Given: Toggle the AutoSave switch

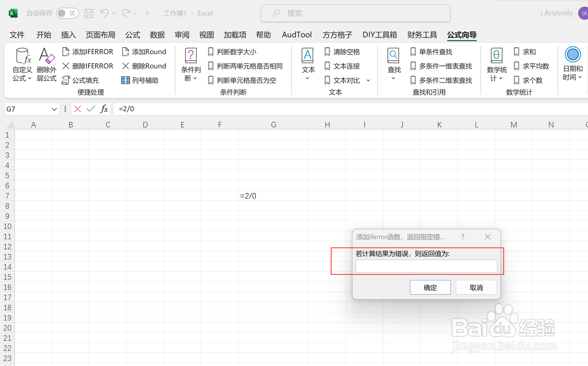Looking at the screenshot, I should point(67,13).
